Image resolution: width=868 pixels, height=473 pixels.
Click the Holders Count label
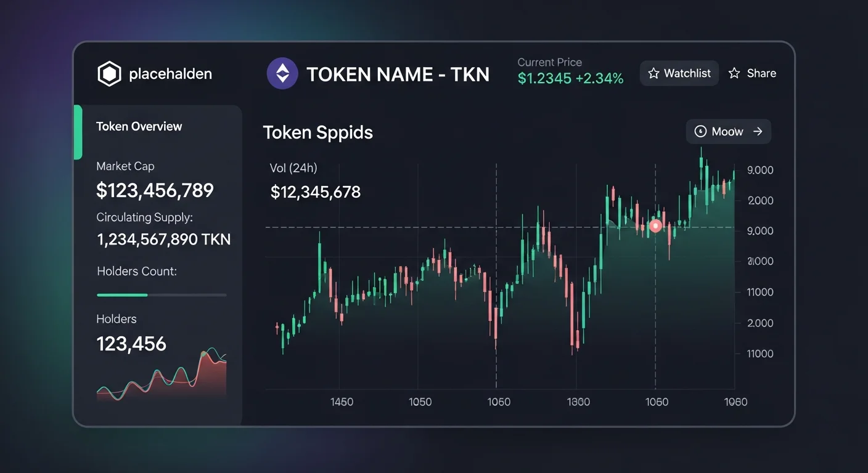click(x=137, y=271)
